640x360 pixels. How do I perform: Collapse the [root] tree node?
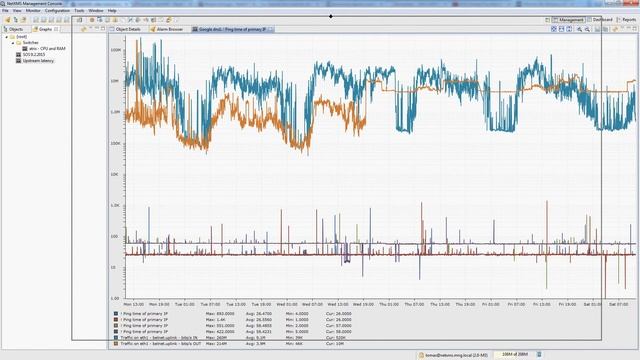click(x=7, y=37)
